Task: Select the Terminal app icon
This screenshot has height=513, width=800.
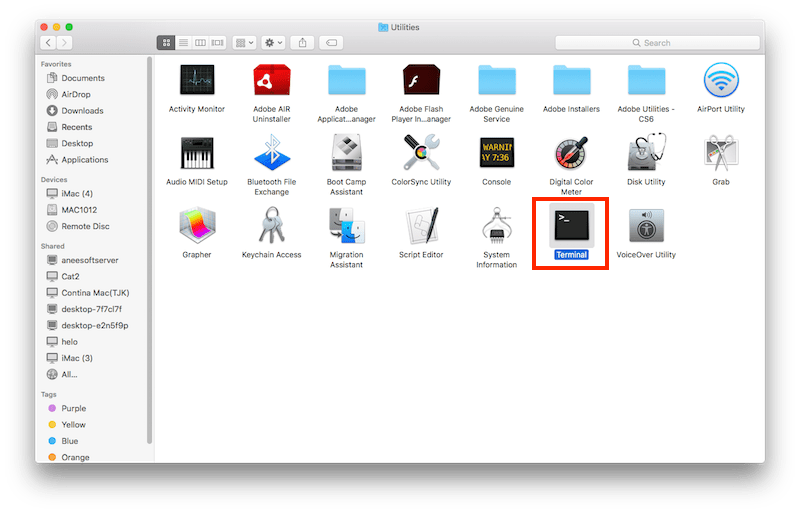Action: coord(571,226)
